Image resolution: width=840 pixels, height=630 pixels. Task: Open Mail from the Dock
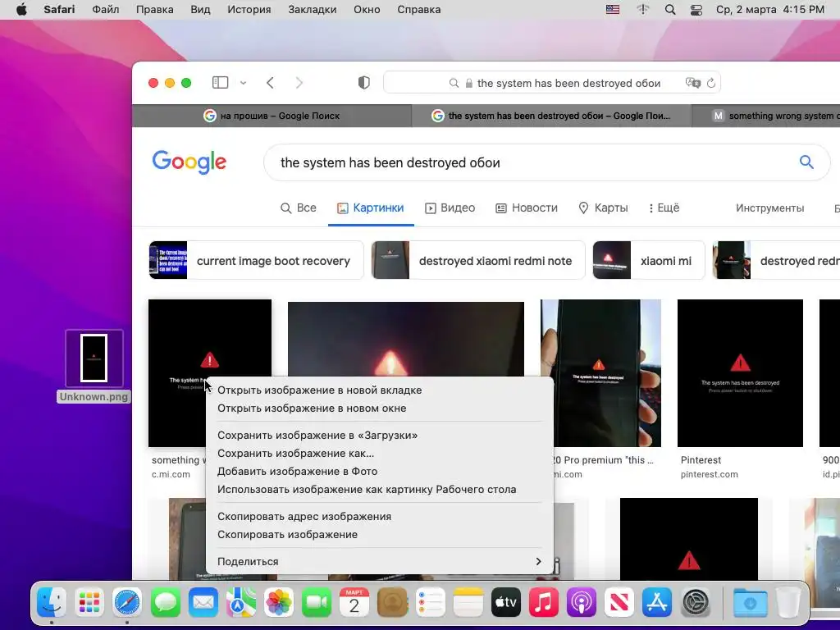point(203,603)
